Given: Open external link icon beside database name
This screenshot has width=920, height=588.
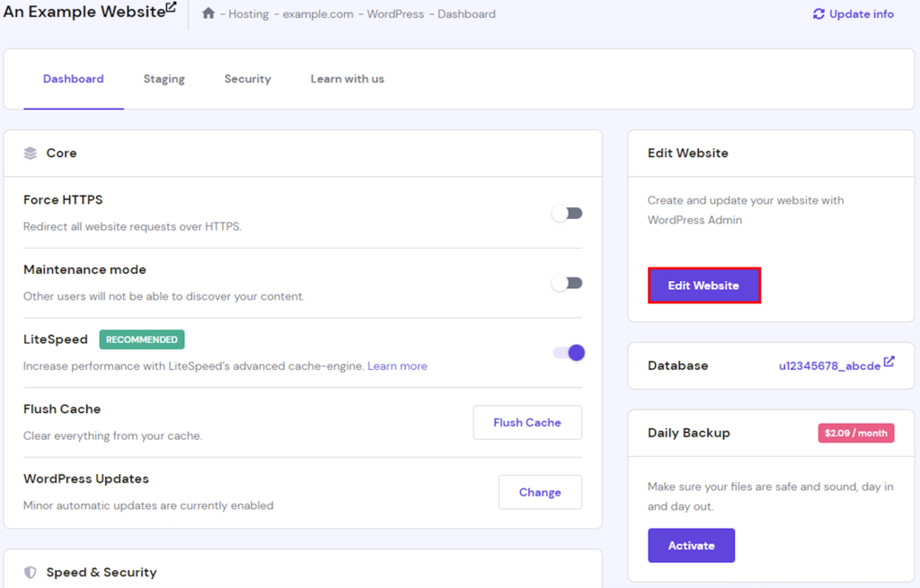Looking at the screenshot, I should (889, 362).
